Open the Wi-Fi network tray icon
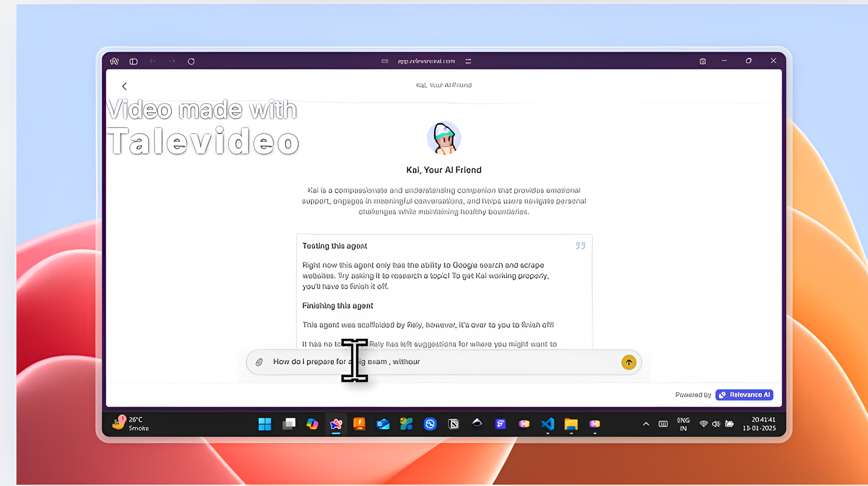868x486 pixels. (704, 424)
